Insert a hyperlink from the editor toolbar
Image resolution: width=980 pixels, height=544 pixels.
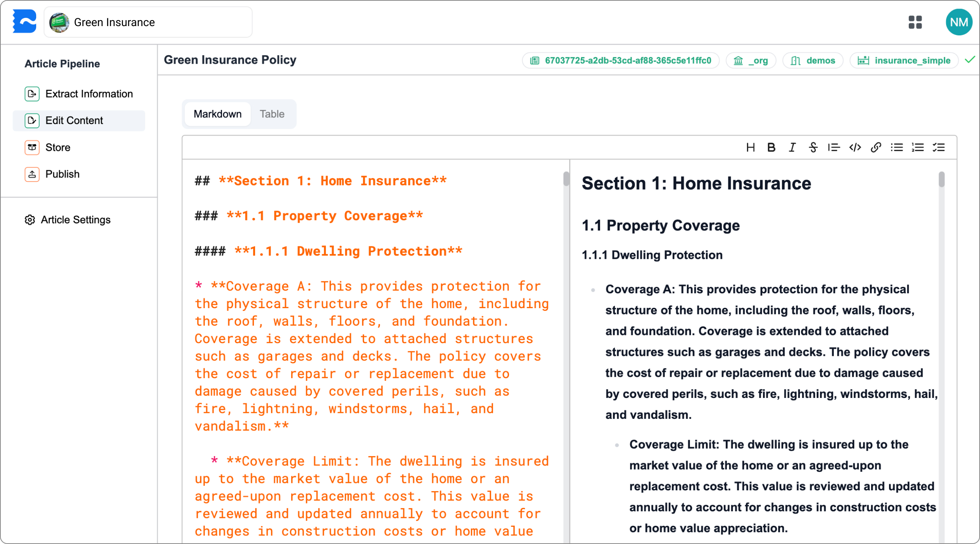click(876, 148)
